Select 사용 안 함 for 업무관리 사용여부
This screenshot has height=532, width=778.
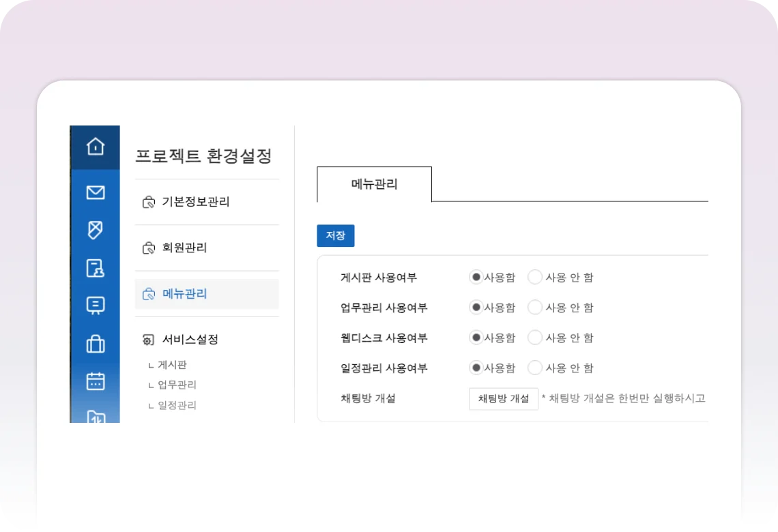535,307
